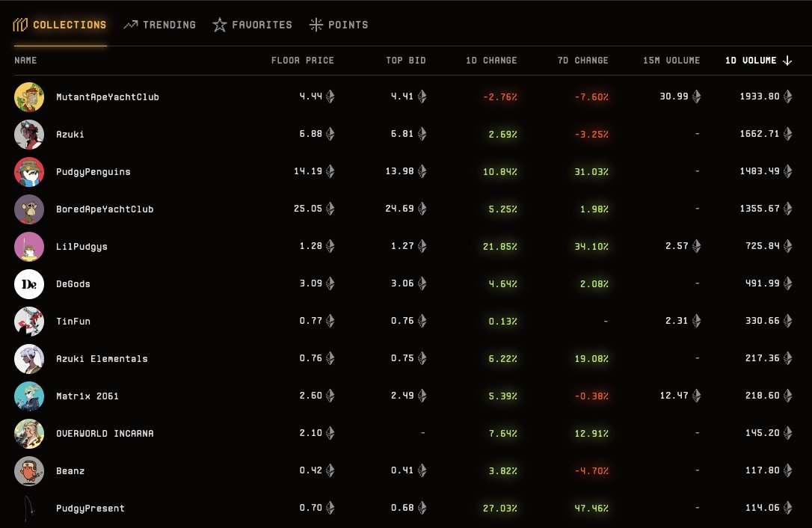This screenshot has height=528, width=812.
Task: Click PudgyPenguins 7D change 31.03%
Action: pos(591,171)
